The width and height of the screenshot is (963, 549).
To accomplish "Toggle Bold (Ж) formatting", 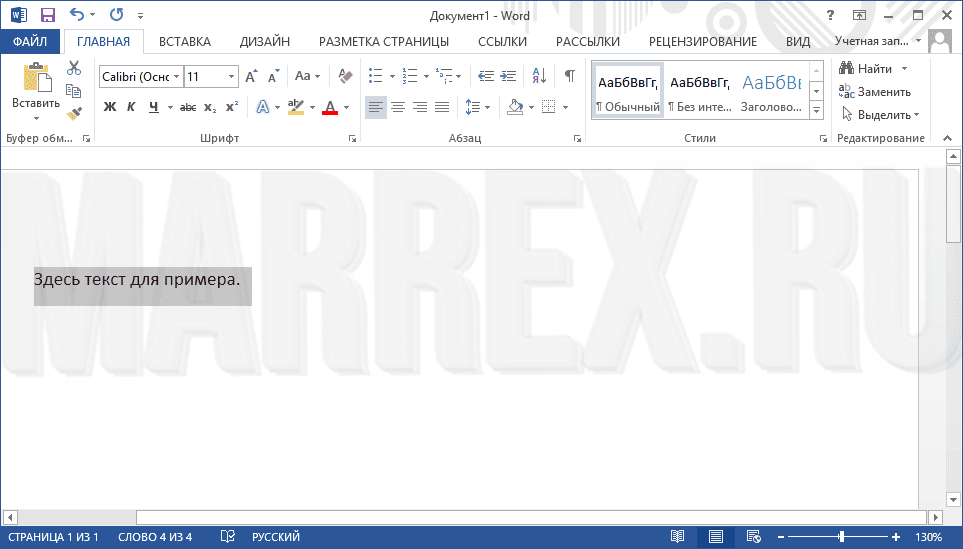I will 110,107.
